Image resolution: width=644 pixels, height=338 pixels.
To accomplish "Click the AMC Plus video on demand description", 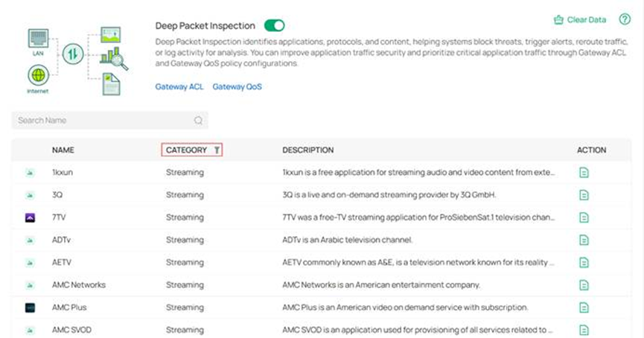I will [x=405, y=307].
